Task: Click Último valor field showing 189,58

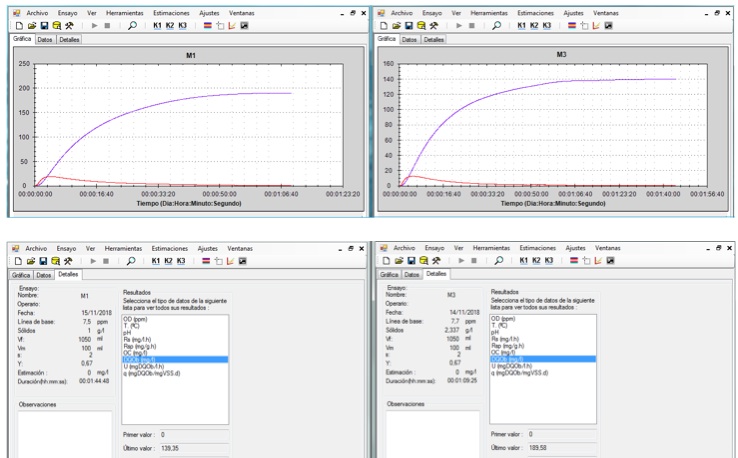Action: coord(562,448)
